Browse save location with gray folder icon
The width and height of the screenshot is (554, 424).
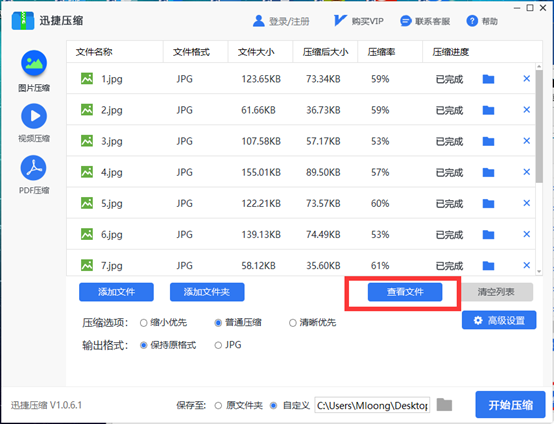point(444,405)
